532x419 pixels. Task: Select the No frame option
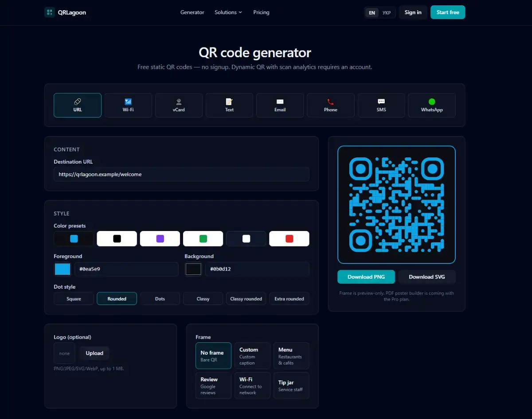pyautogui.click(x=213, y=356)
